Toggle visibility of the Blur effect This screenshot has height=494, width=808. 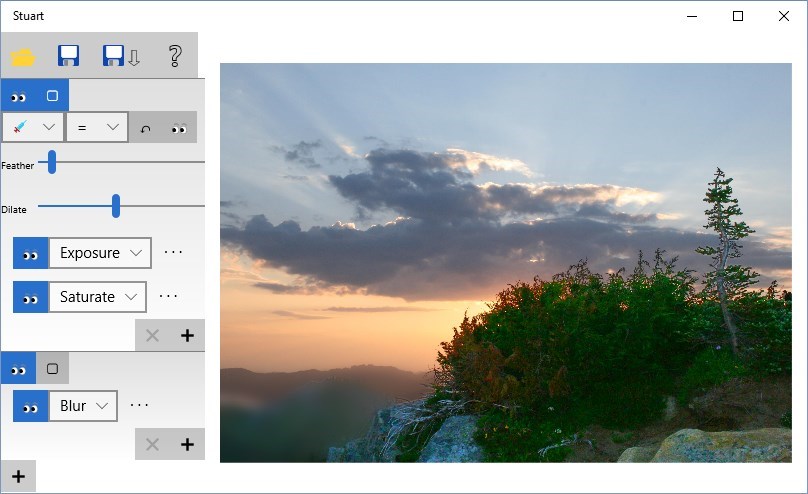coord(30,406)
